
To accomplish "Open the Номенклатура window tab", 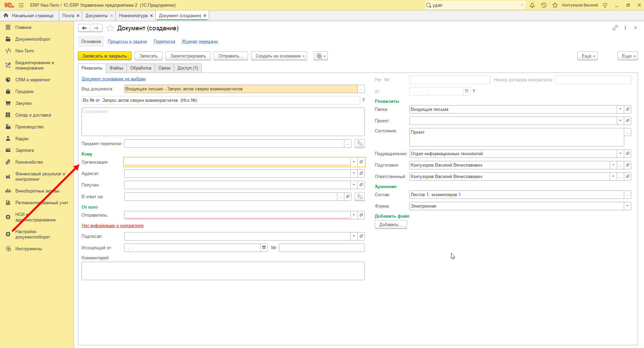I will (x=133, y=15).
